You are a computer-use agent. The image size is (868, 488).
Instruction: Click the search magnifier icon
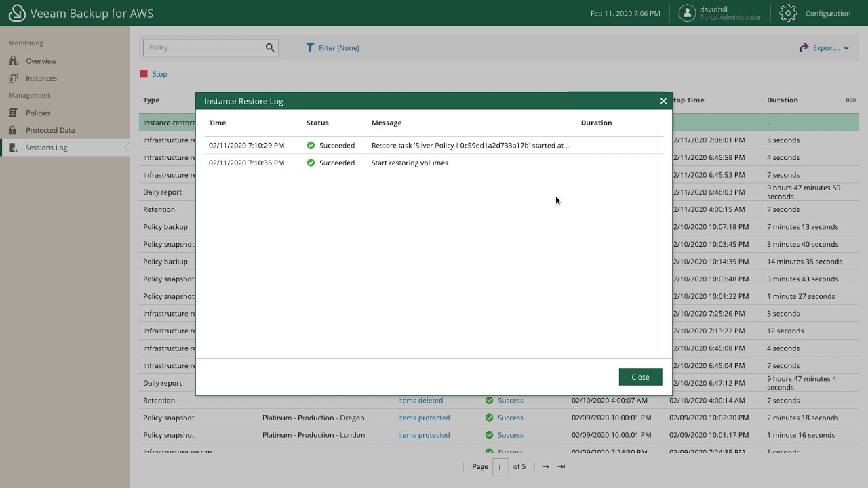point(270,47)
